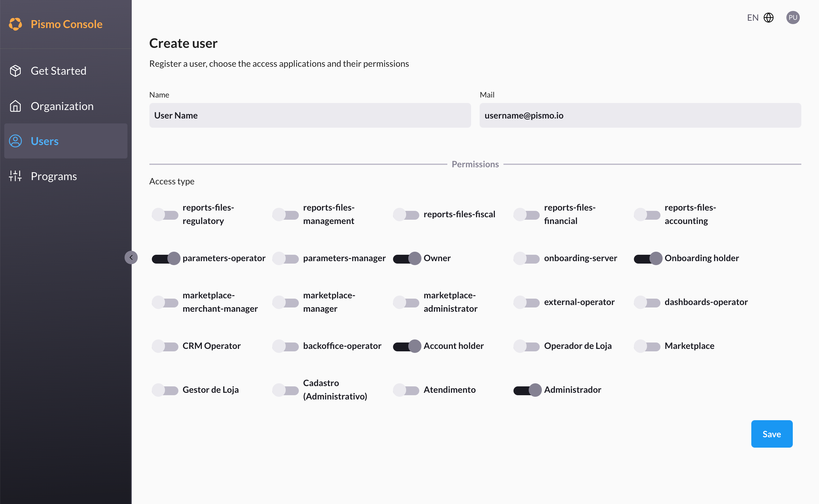Toggle dashboards-operator access on
Viewport: 819px width, 504px height.
click(647, 302)
